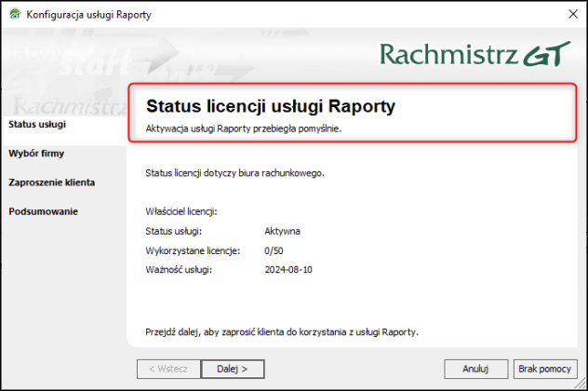Click the label Wykorzystane licencje:

193,250
